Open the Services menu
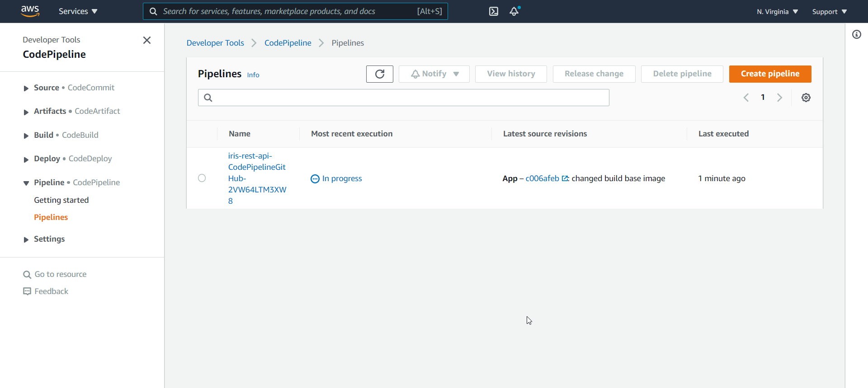 (78, 11)
